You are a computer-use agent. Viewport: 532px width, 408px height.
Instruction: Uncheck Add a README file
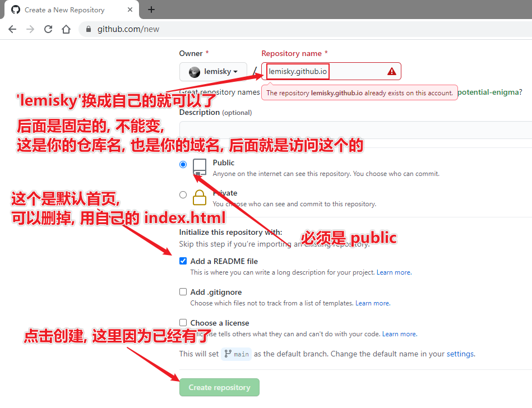[183, 261]
